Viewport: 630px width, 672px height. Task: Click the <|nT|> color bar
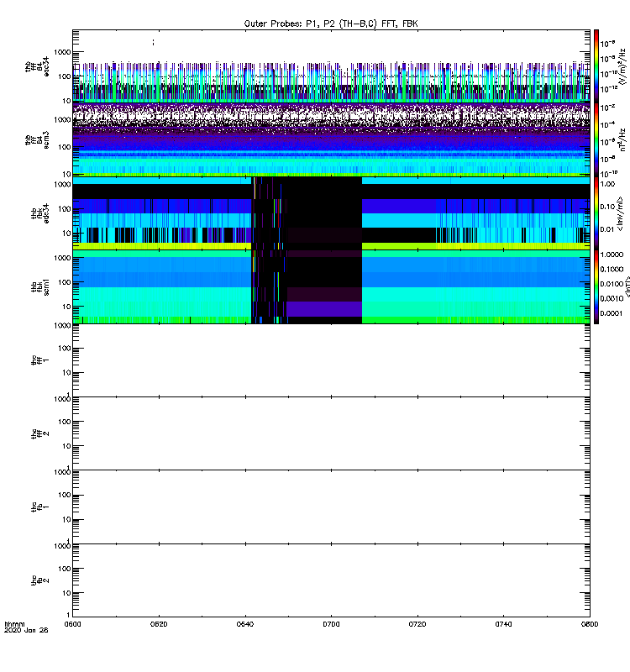(596, 286)
